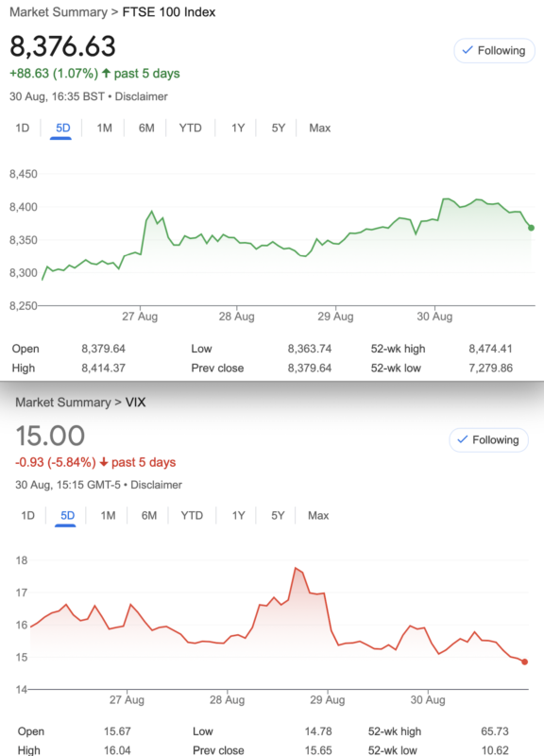Select the Max tab for VIX
Screen dimensions: 544x756
tap(318, 515)
